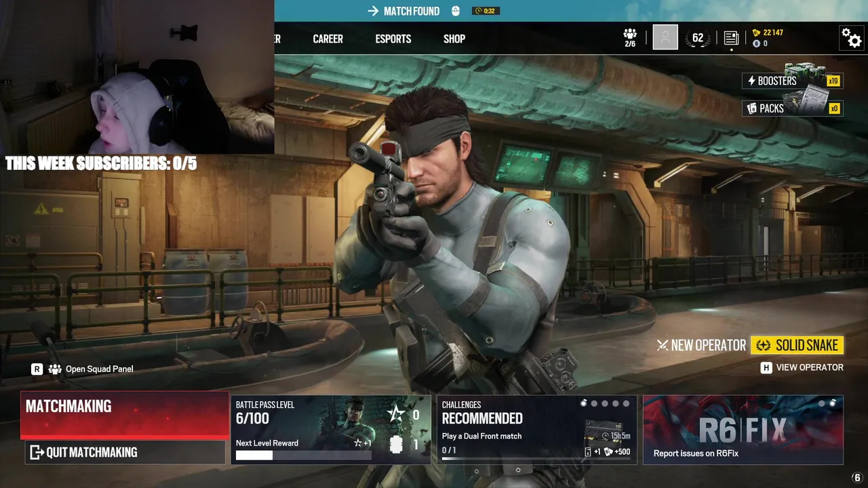Click the cards icon beside Packs
The height and width of the screenshot is (488, 868).
tap(751, 108)
